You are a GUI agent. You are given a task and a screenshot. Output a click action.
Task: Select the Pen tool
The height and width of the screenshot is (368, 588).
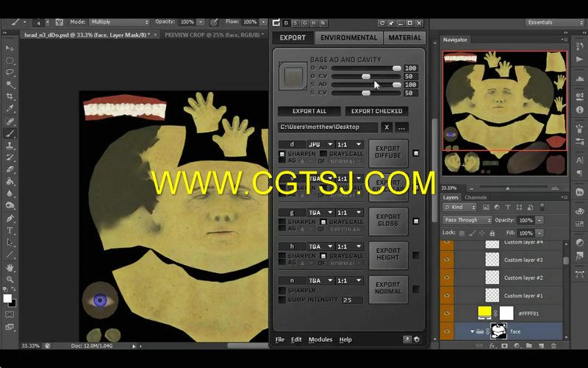(x=10, y=218)
